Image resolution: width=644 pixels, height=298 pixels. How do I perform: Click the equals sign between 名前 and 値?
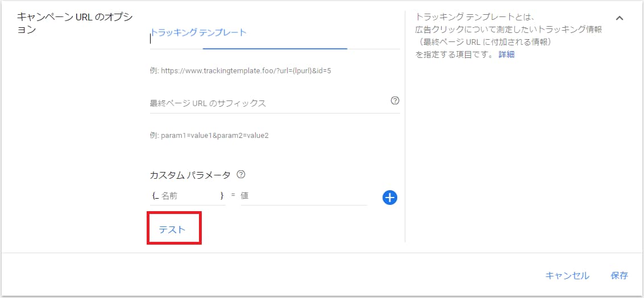coord(233,196)
